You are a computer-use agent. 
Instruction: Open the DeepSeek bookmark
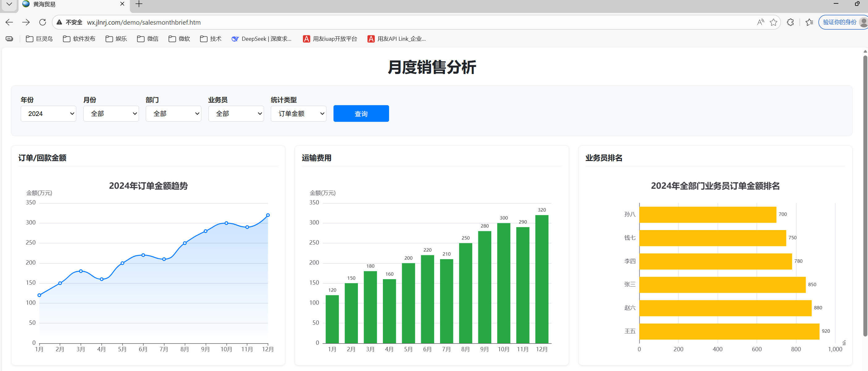pos(262,39)
